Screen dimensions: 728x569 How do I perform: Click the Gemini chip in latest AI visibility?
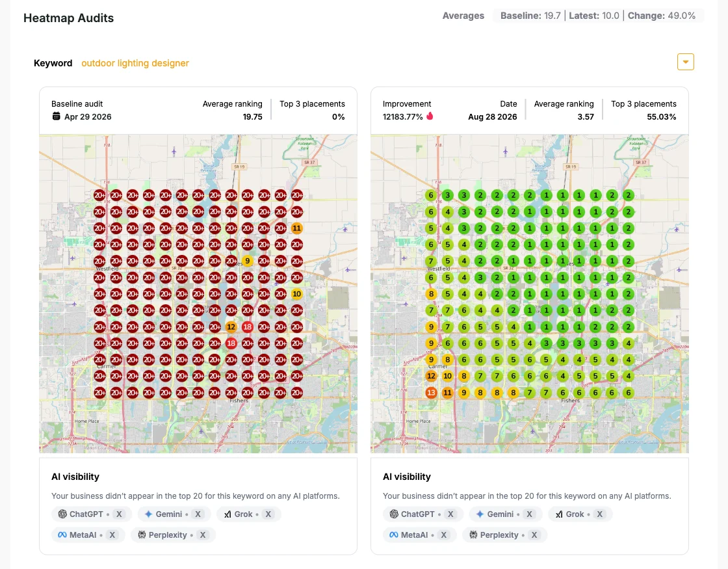click(x=506, y=514)
